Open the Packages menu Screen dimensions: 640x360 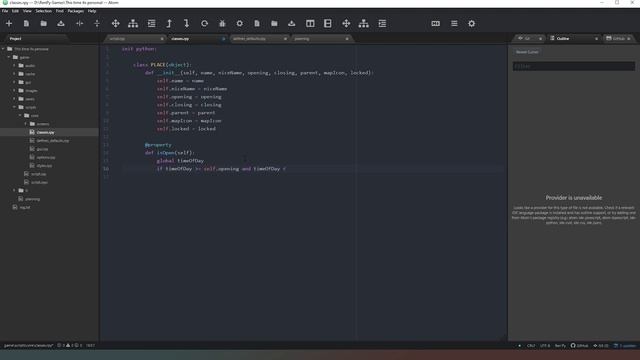tap(76, 11)
